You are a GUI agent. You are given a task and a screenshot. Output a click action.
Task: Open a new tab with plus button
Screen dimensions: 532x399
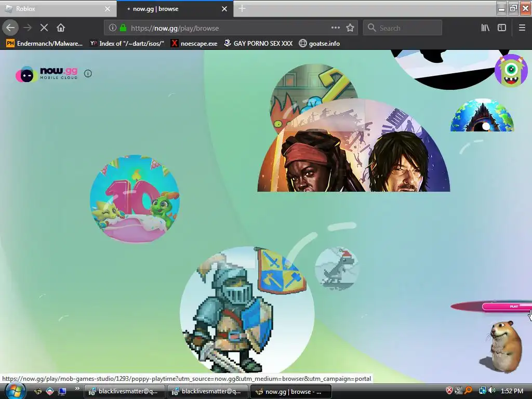tap(242, 8)
